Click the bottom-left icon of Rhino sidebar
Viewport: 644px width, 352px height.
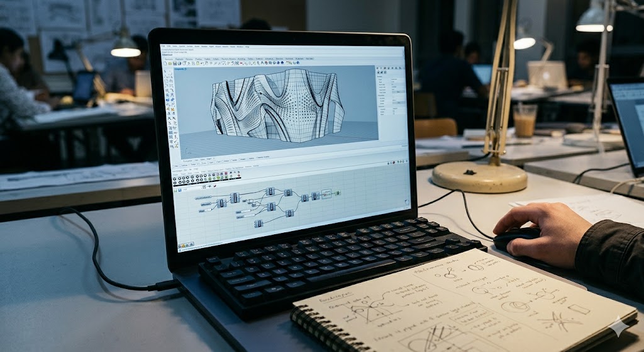171,146
